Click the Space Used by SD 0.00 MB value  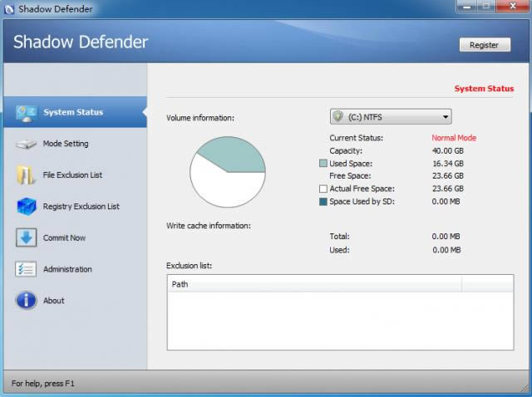446,201
